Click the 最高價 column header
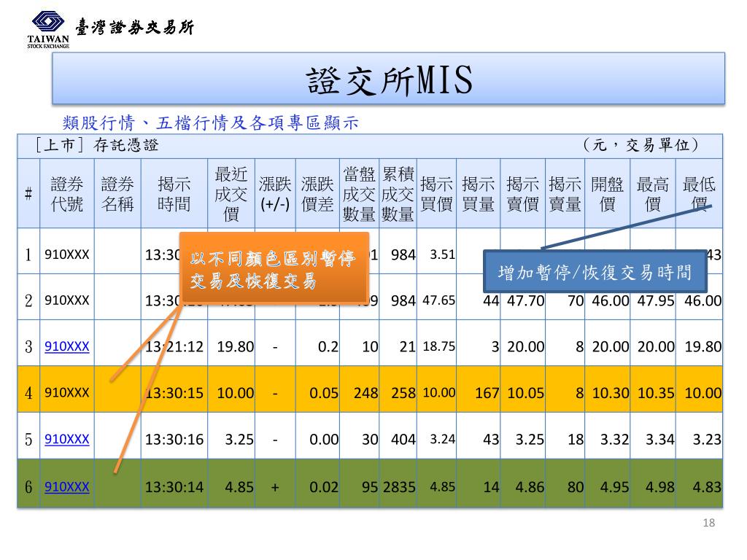 [652, 194]
